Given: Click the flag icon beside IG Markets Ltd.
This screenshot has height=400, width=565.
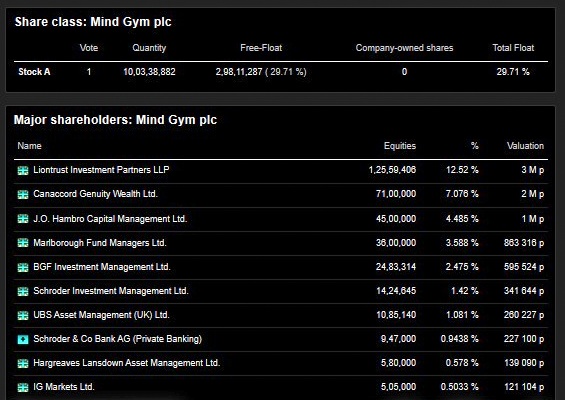Looking at the screenshot, I should tap(23, 387).
